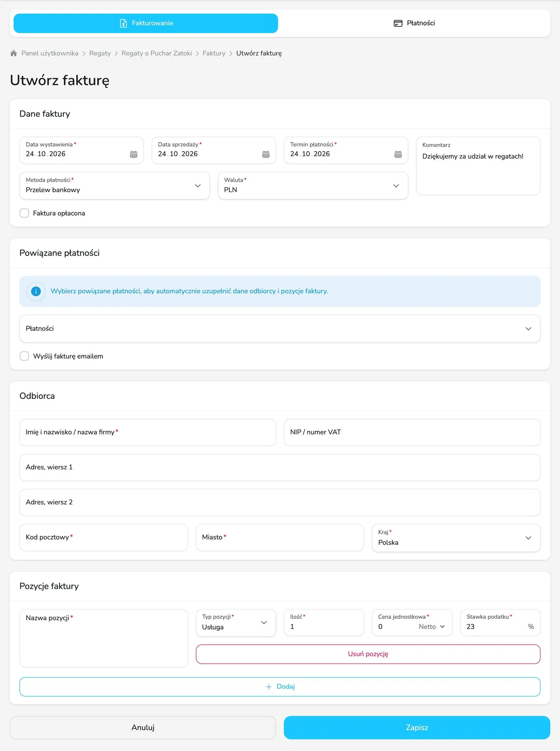Viewport: 560px width, 751px height.
Task: Go to Panel użytkownika breadcrumb
Action: click(x=50, y=53)
